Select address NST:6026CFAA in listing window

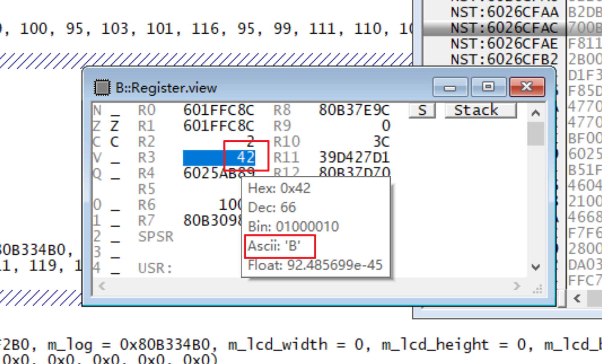click(x=504, y=12)
